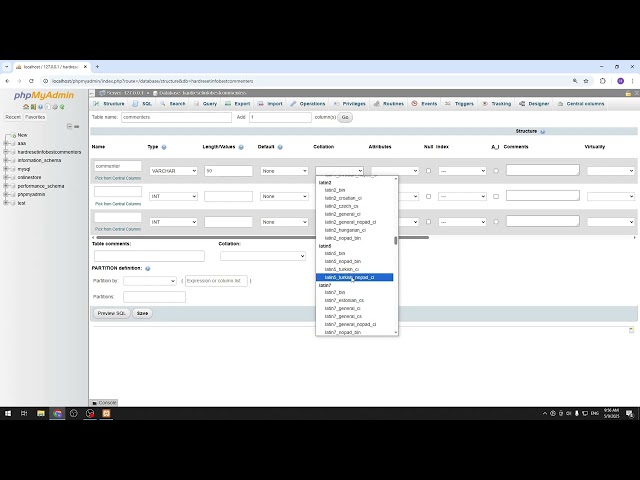
Task: Open the Chrome profile avatar icon
Action: pyautogui.click(x=620, y=81)
